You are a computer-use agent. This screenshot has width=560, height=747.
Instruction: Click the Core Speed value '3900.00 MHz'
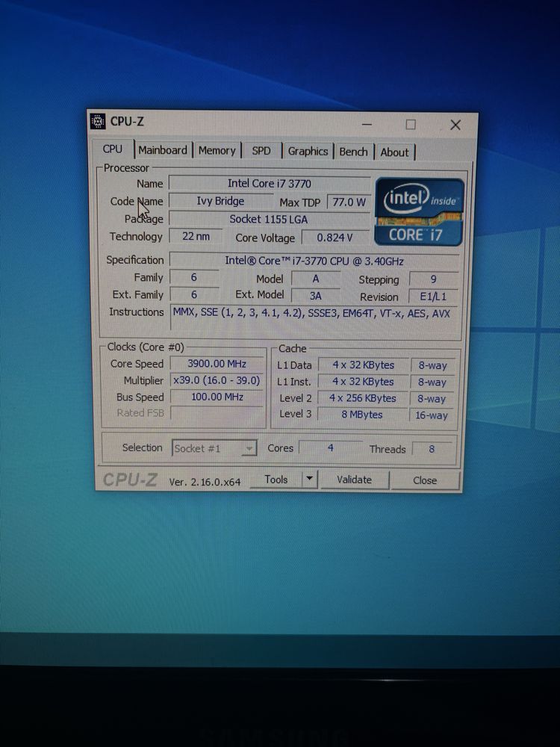coord(217,364)
